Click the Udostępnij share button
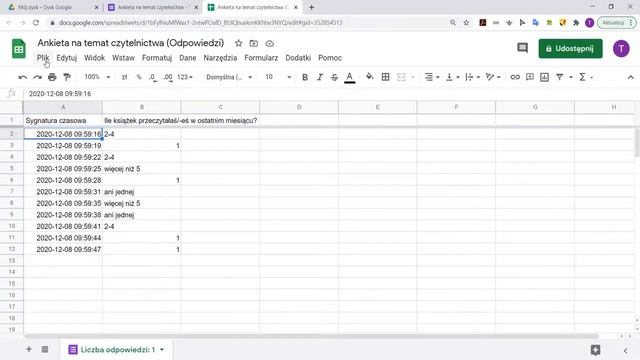This screenshot has height=360, width=640. pos(570,49)
